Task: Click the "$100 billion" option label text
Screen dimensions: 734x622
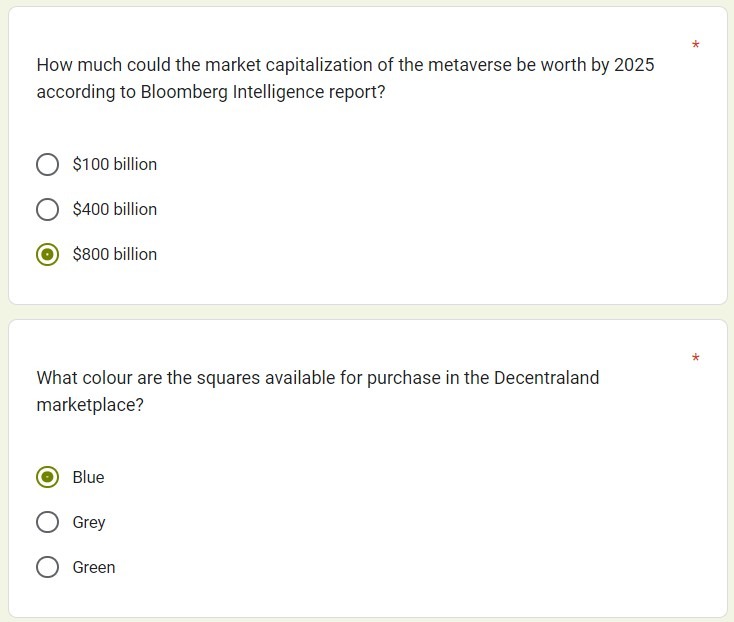Action: (x=115, y=164)
